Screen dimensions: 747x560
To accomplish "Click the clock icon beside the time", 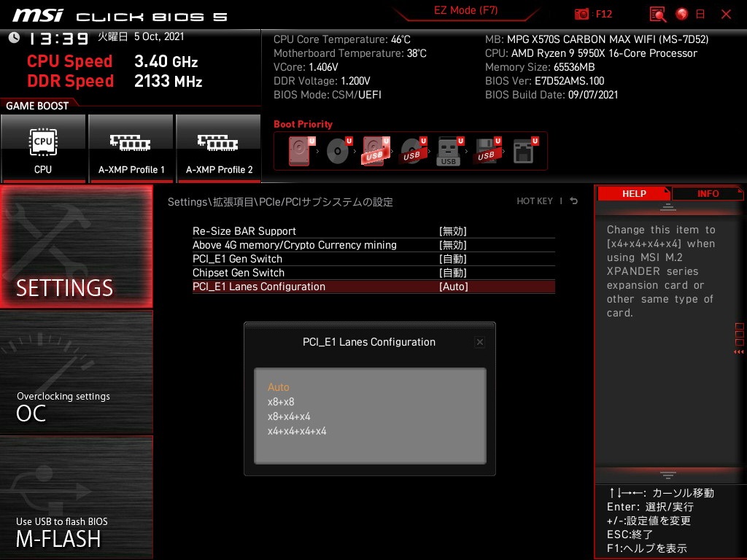I will pyautogui.click(x=14, y=38).
